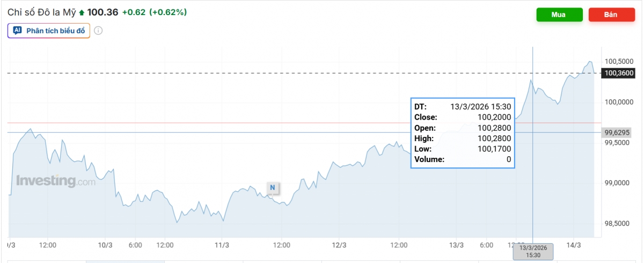644x263 pixels.
Task: Click the current price label 100,3600
Action: [619, 73]
